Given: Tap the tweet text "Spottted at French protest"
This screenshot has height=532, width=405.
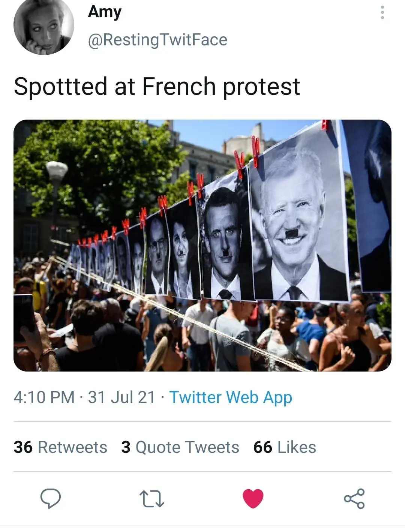Looking at the screenshot, I should click(157, 87).
